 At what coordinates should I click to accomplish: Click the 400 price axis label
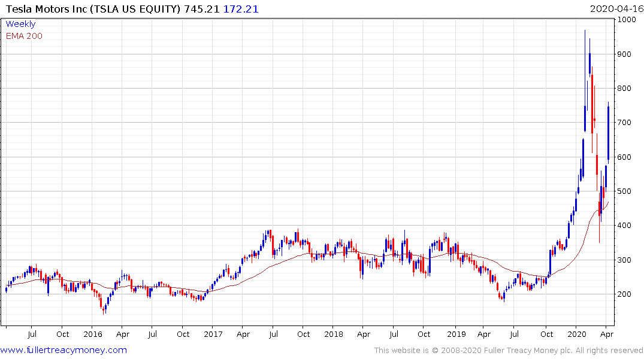pyautogui.click(x=624, y=225)
